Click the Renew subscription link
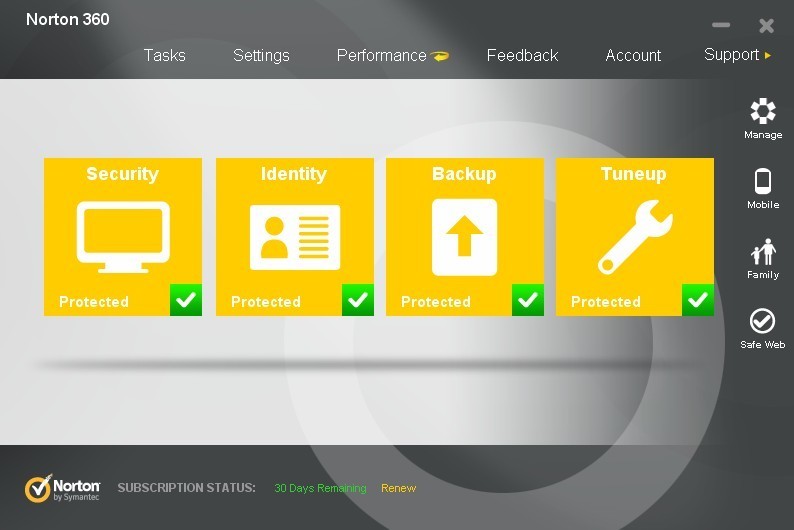 [399, 488]
